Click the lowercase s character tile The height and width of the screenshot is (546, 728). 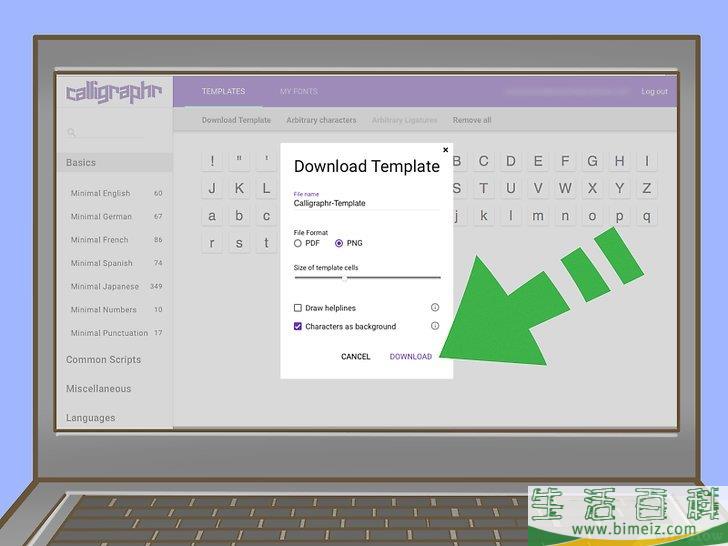(239, 243)
